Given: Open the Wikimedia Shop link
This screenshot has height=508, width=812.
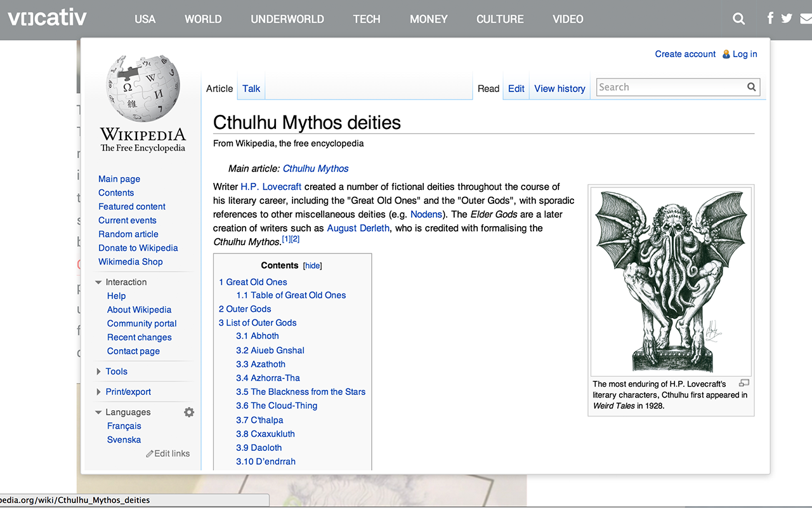Looking at the screenshot, I should pyautogui.click(x=131, y=262).
